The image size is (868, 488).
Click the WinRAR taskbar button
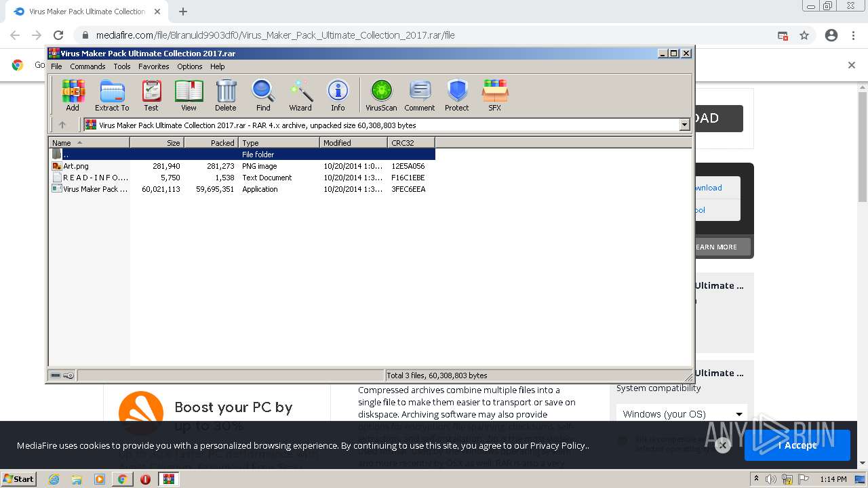coord(168,479)
